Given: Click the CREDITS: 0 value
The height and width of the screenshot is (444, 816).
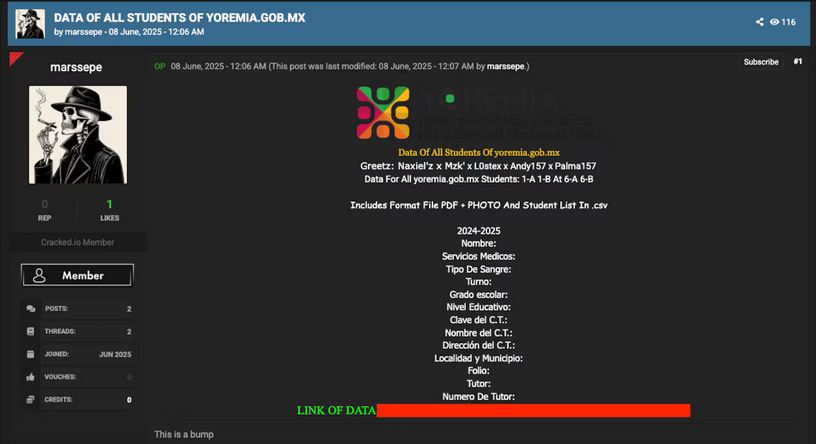Looking at the screenshot, I should (x=129, y=400).
